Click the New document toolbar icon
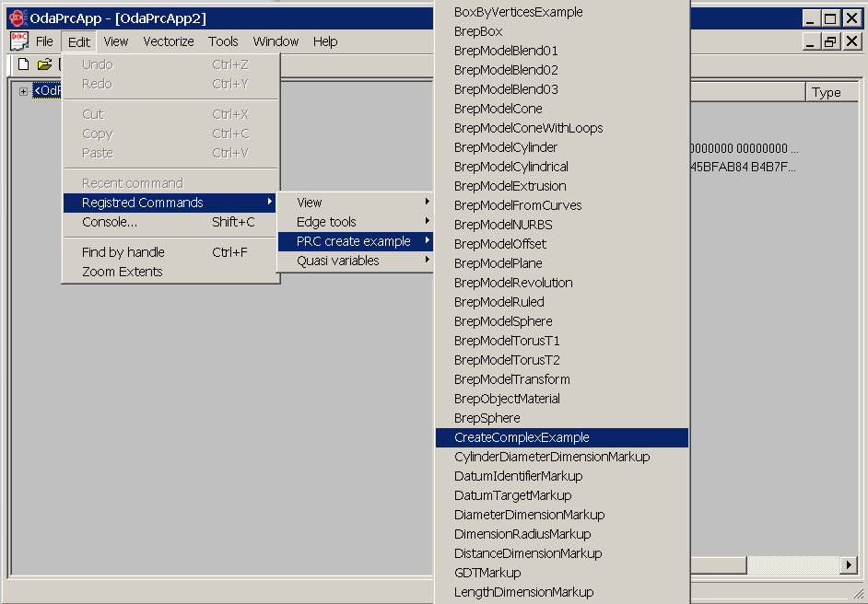868x604 pixels. click(x=23, y=64)
